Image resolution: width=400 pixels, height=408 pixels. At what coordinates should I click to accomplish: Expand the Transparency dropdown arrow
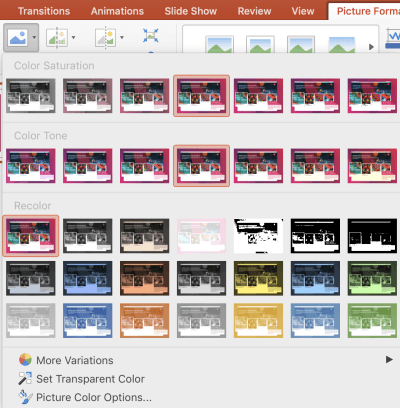click(x=122, y=38)
